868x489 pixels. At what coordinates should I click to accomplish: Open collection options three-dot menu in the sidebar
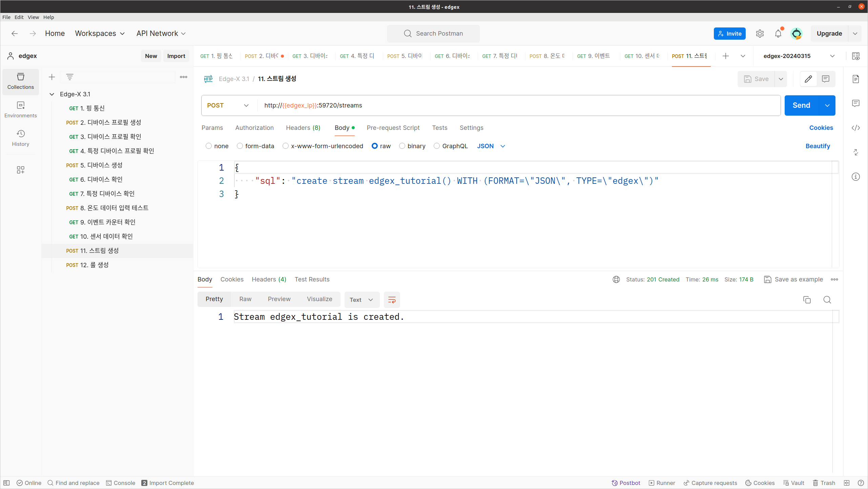click(184, 77)
